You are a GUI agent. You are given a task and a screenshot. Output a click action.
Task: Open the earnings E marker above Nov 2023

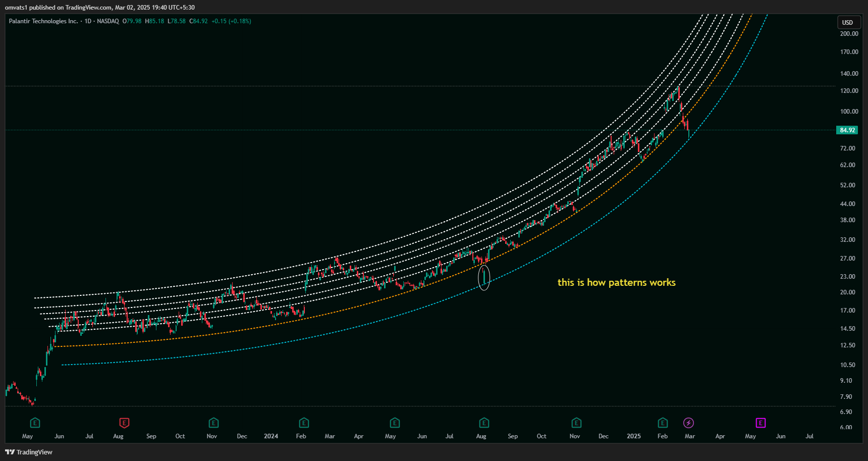213,423
